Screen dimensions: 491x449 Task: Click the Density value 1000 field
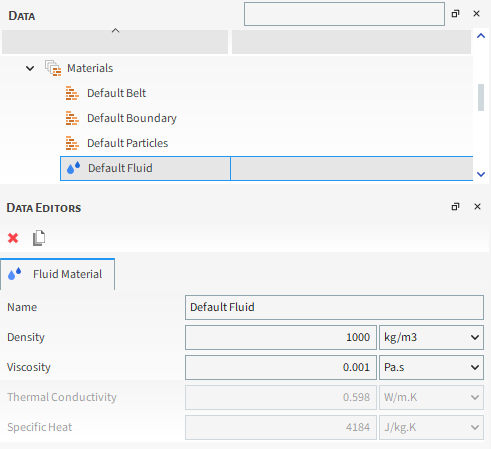tap(281, 337)
